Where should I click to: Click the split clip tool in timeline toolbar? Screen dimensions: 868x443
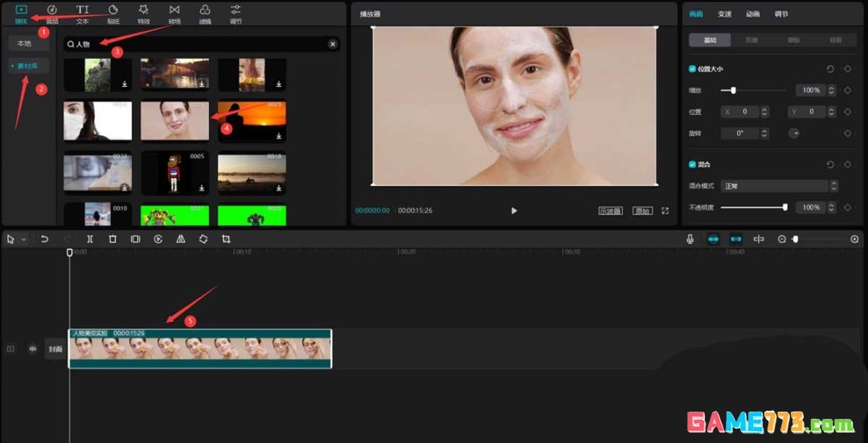coord(90,240)
